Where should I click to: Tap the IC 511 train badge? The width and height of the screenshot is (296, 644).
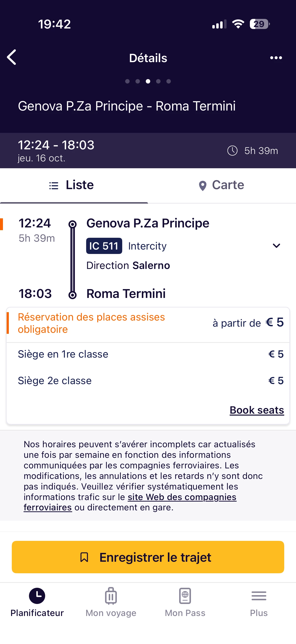pyautogui.click(x=104, y=246)
